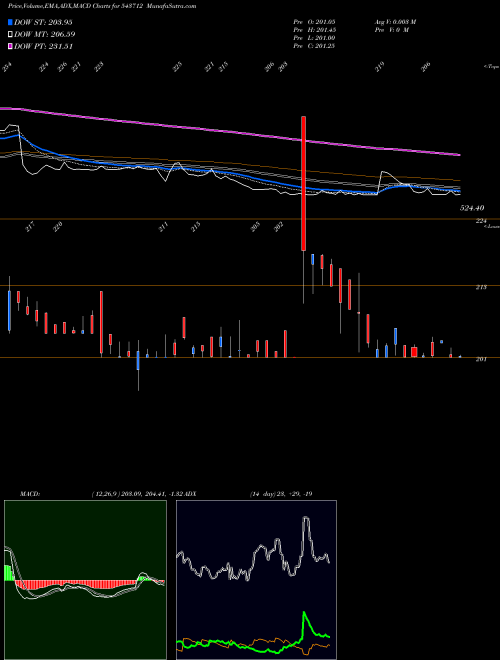
Task: Click the chart title text for 543712
Action: coord(102,6)
